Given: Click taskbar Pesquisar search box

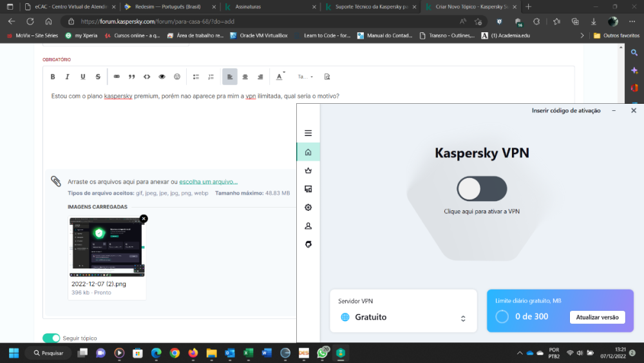Looking at the screenshot, I should (48, 353).
